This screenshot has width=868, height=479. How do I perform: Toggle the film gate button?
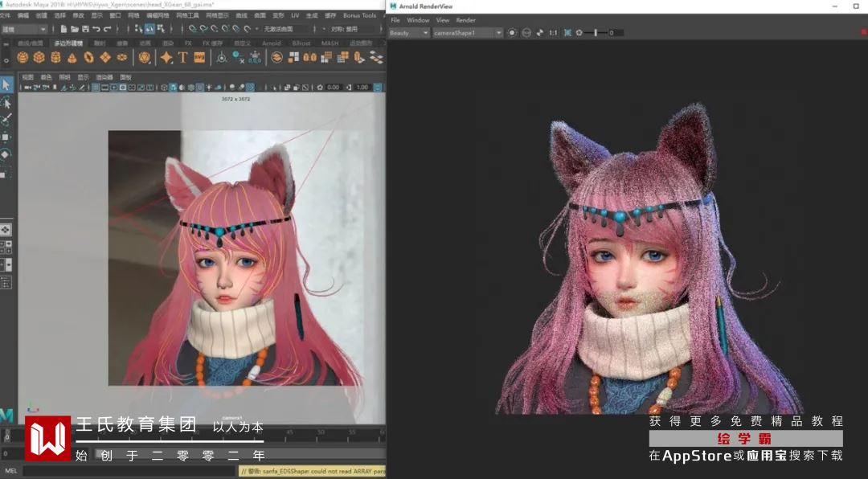pyautogui.click(x=105, y=87)
